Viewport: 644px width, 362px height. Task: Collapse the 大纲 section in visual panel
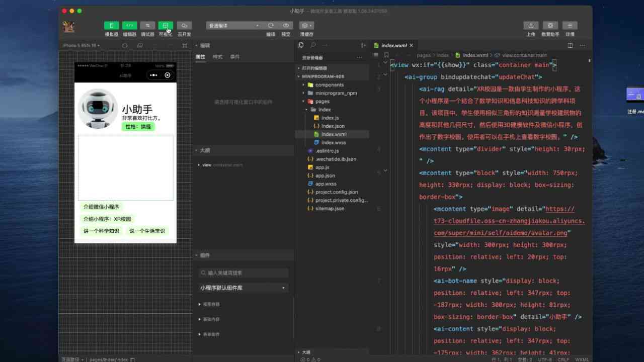tap(244, 150)
